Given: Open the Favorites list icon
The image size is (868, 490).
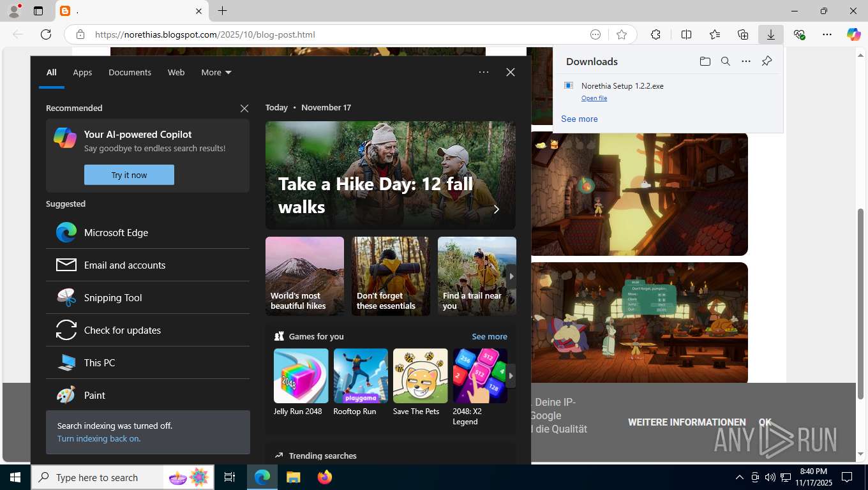Looking at the screenshot, I should 714,34.
